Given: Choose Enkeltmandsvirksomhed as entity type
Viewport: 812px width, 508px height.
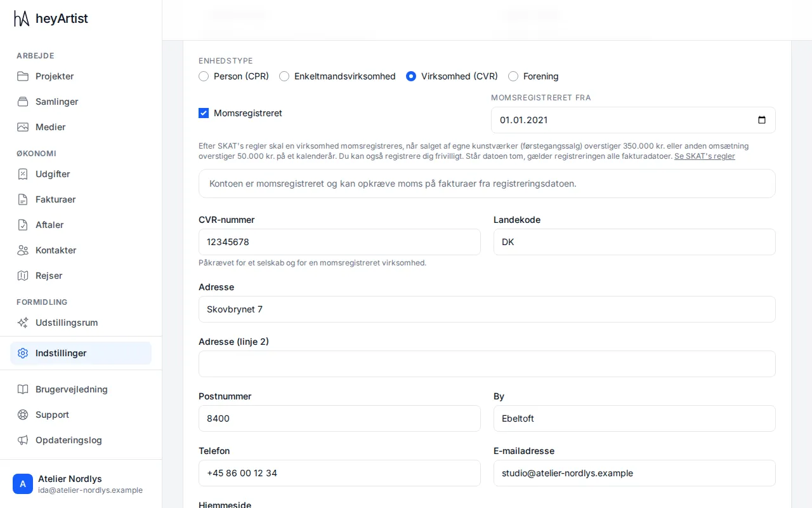Looking at the screenshot, I should pos(284,76).
